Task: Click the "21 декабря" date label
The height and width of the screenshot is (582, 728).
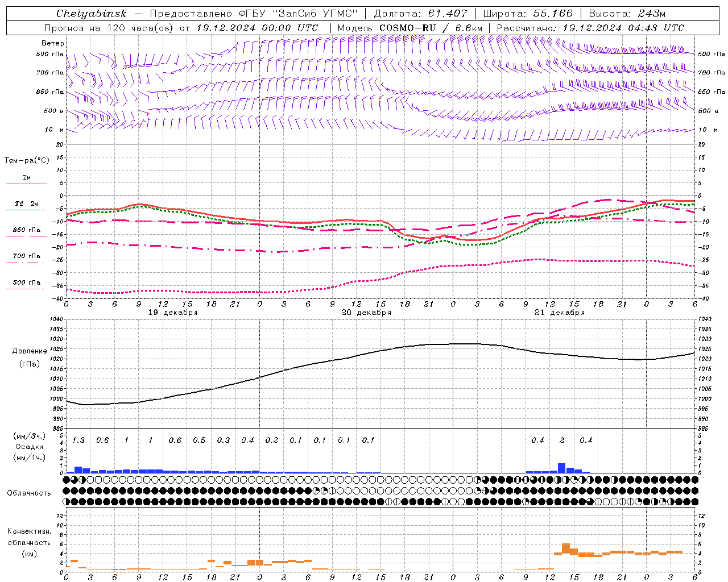Action: click(x=560, y=313)
